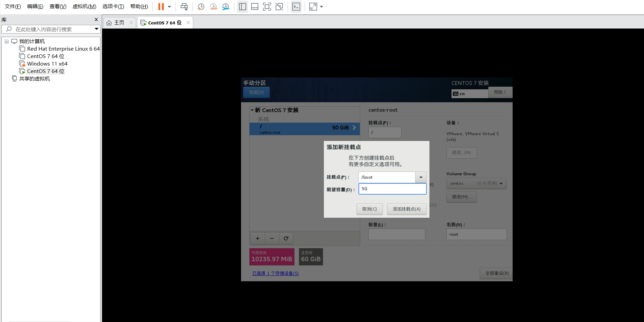Select 共享的虚拟机 in the library

coord(31,79)
